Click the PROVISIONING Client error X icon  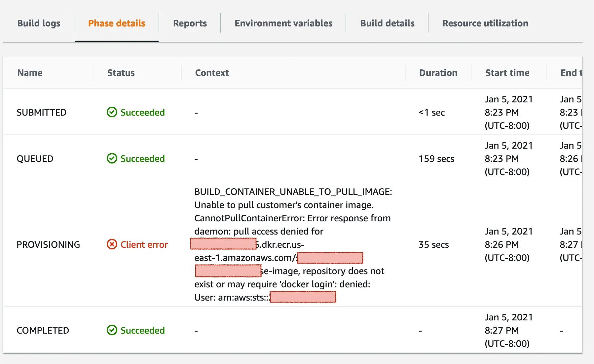pos(112,244)
